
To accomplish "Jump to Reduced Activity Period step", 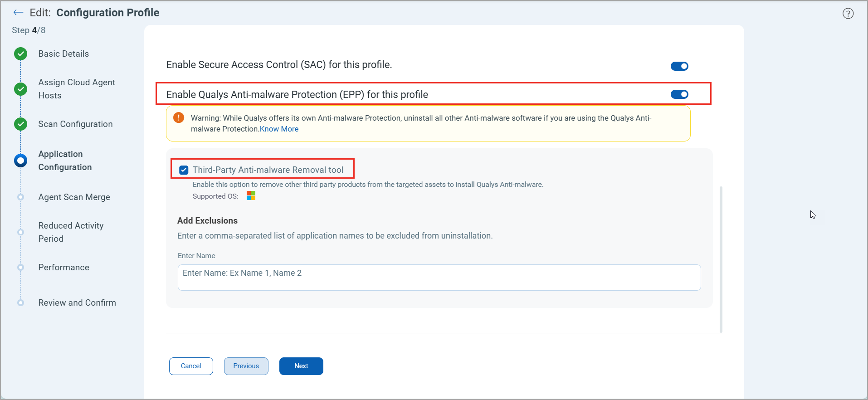I will tap(71, 232).
